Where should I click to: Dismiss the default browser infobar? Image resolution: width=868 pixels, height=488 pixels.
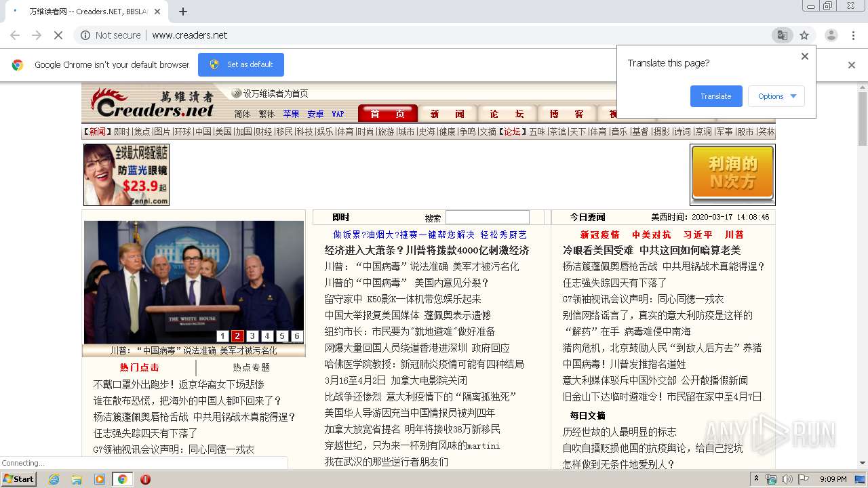(852, 65)
